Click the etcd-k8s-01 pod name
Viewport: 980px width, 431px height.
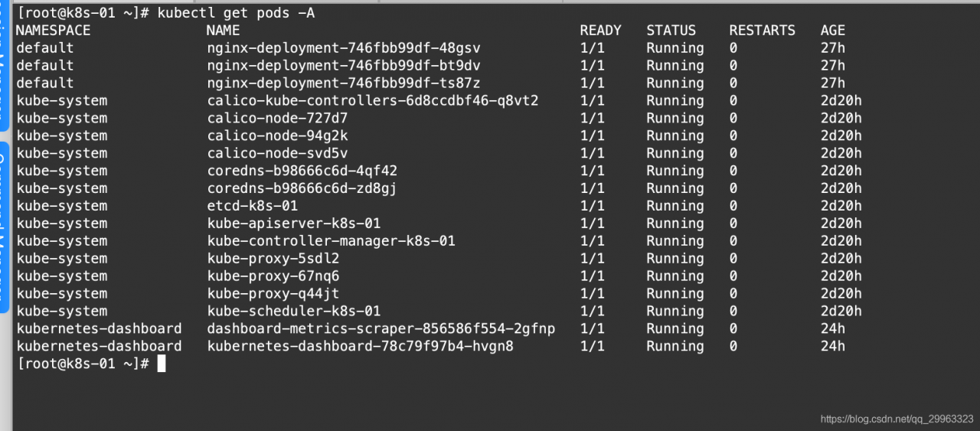point(253,206)
